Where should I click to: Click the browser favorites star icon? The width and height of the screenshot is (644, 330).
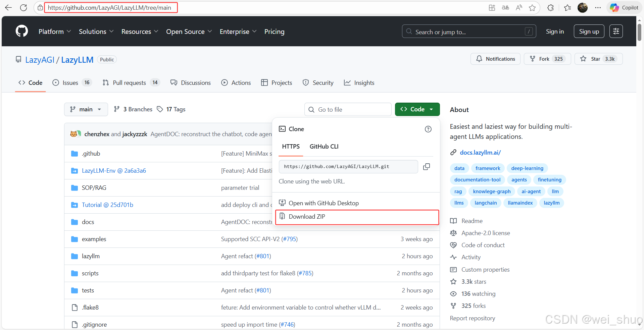[532, 8]
